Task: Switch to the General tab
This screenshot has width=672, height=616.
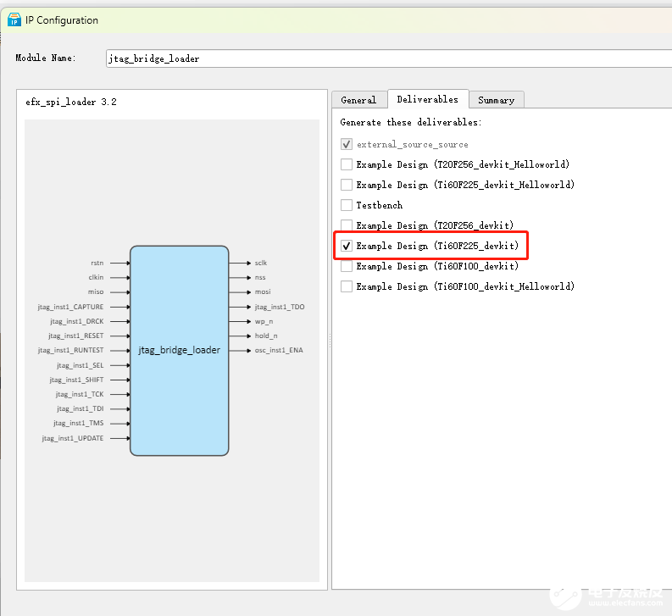Action: (x=358, y=100)
